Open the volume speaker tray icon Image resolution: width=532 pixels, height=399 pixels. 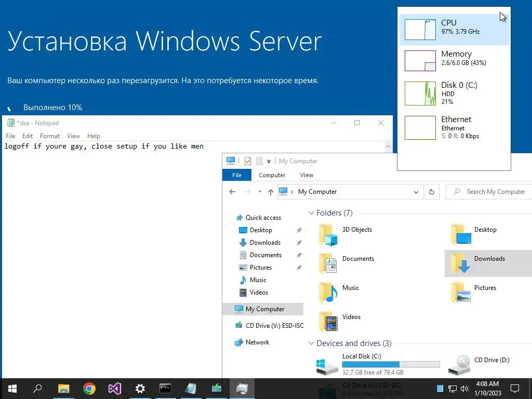point(464,389)
